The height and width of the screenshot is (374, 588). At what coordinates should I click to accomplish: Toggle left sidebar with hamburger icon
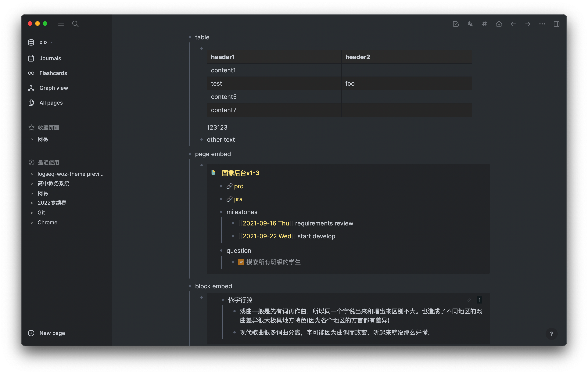61,24
